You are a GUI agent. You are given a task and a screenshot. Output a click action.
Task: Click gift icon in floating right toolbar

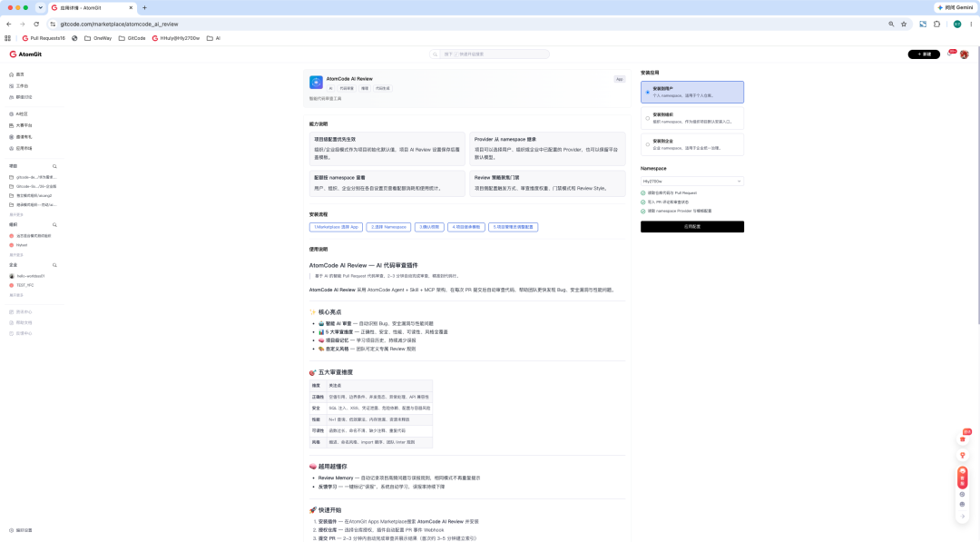pyautogui.click(x=963, y=439)
